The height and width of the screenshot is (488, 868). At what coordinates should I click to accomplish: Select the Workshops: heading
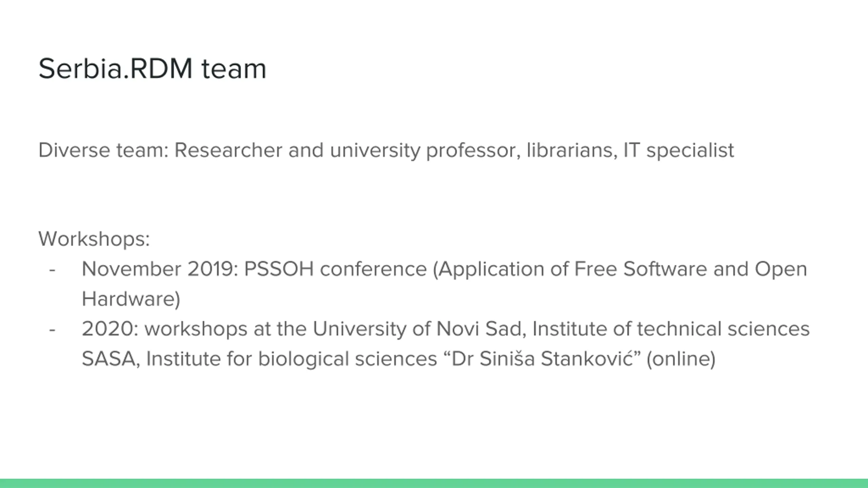(94, 239)
